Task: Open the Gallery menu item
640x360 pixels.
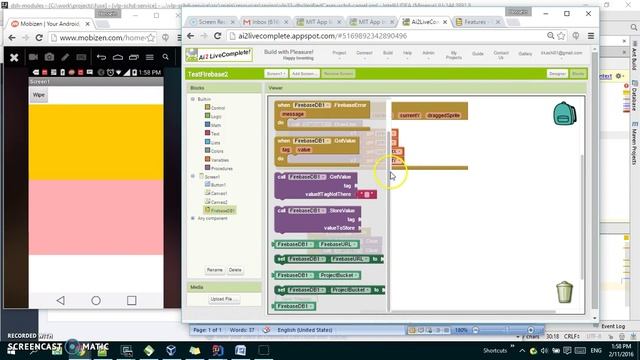Action: coord(525,54)
